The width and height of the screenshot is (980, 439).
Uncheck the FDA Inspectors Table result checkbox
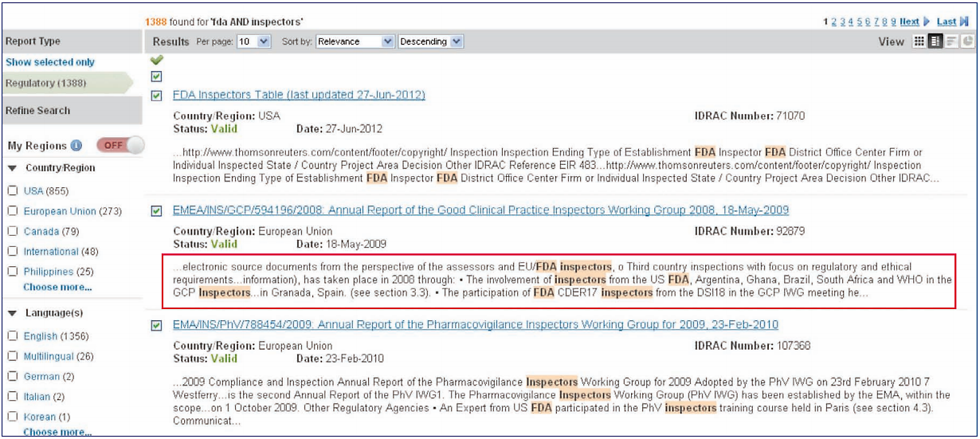pyautogui.click(x=157, y=96)
